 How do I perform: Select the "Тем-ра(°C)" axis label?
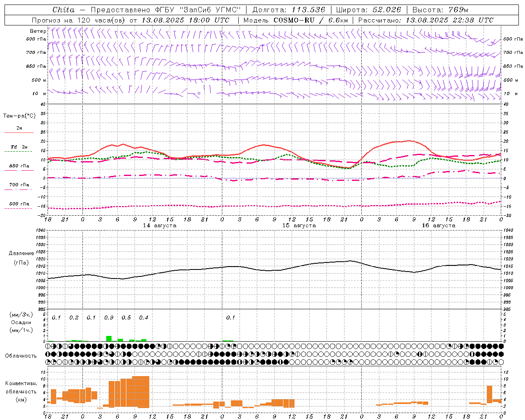19,116
